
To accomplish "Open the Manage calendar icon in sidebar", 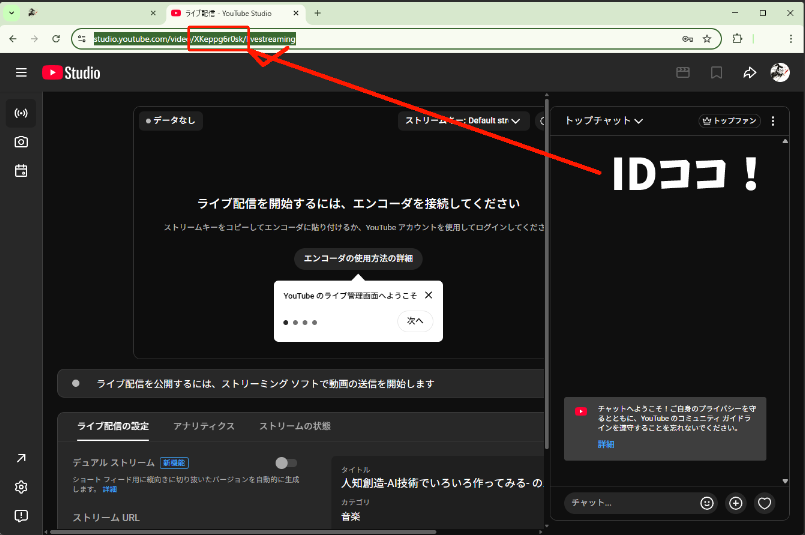I will [21, 171].
